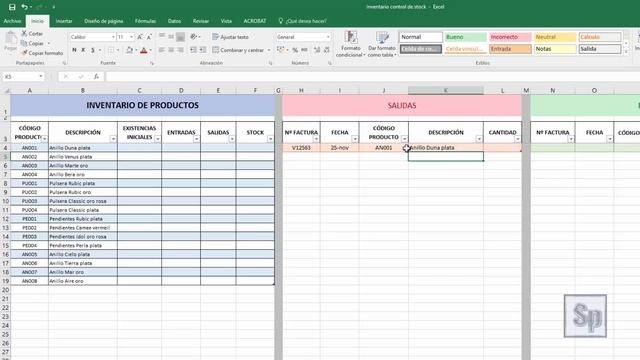Image resolution: width=640 pixels, height=360 pixels.
Task: Open the General number format dropdown
Action: click(x=328, y=37)
